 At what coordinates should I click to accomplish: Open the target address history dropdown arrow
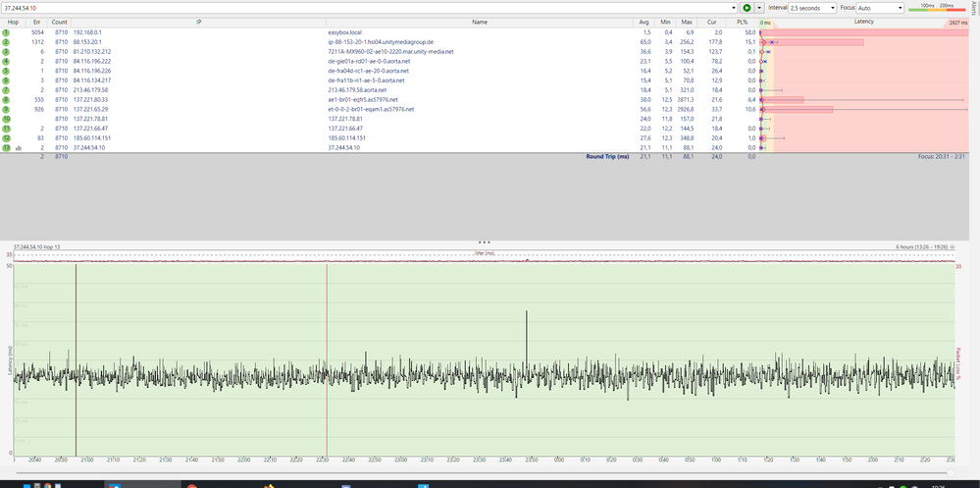pyautogui.click(x=732, y=7)
